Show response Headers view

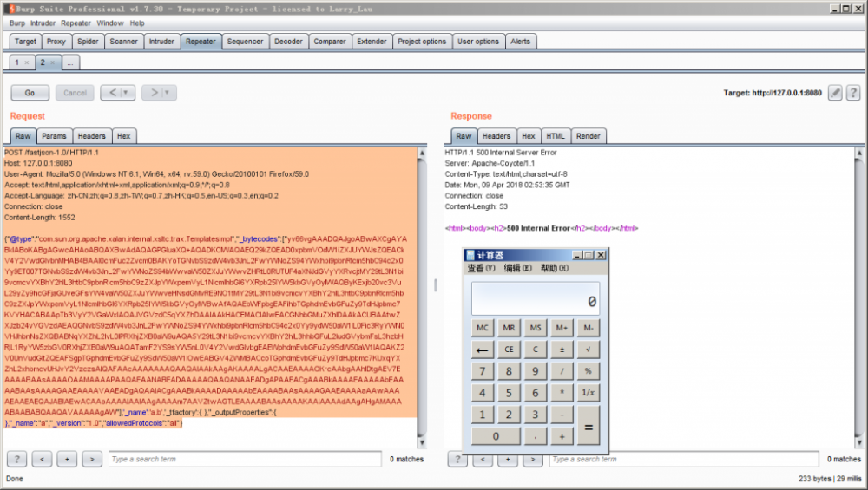pyautogui.click(x=496, y=136)
